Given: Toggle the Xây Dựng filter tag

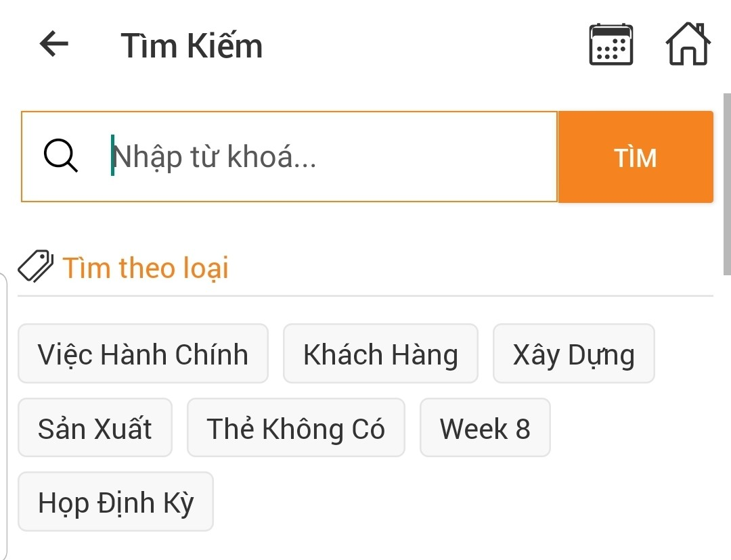Looking at the screenshot, I should coord(573,353).
